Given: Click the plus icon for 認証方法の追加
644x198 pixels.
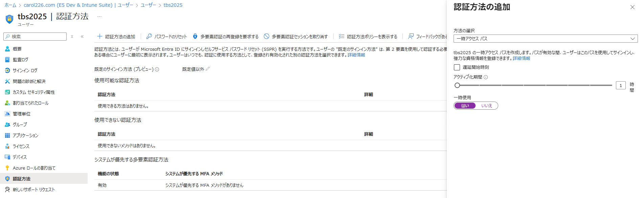Looking at the screenshot, I should coord(100,36).
